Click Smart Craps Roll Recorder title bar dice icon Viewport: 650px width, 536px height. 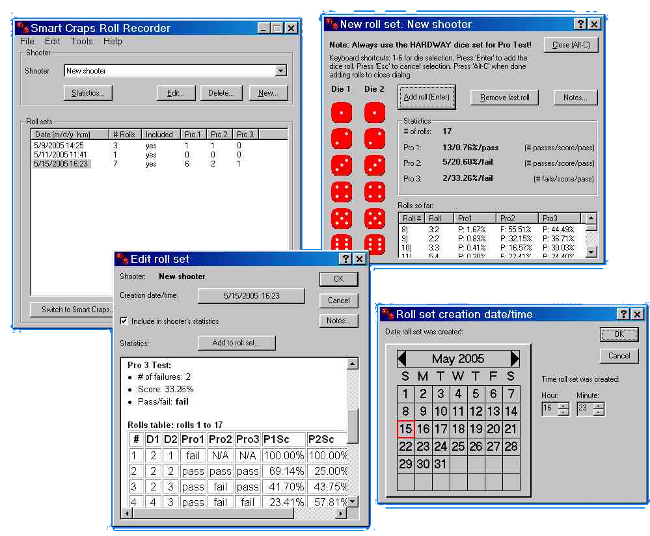click(x=23, y=28)
